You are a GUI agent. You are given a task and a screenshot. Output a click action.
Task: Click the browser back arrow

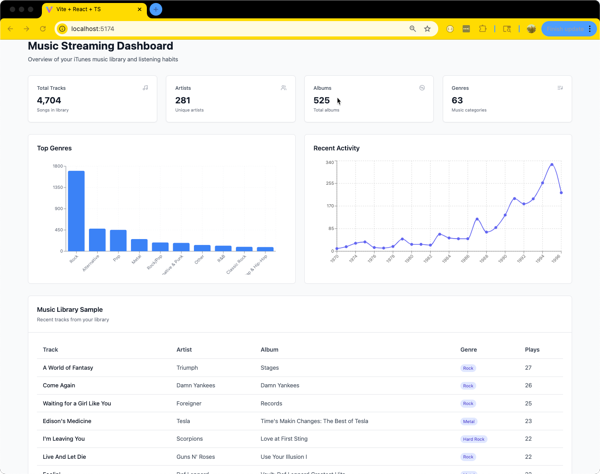10,29
